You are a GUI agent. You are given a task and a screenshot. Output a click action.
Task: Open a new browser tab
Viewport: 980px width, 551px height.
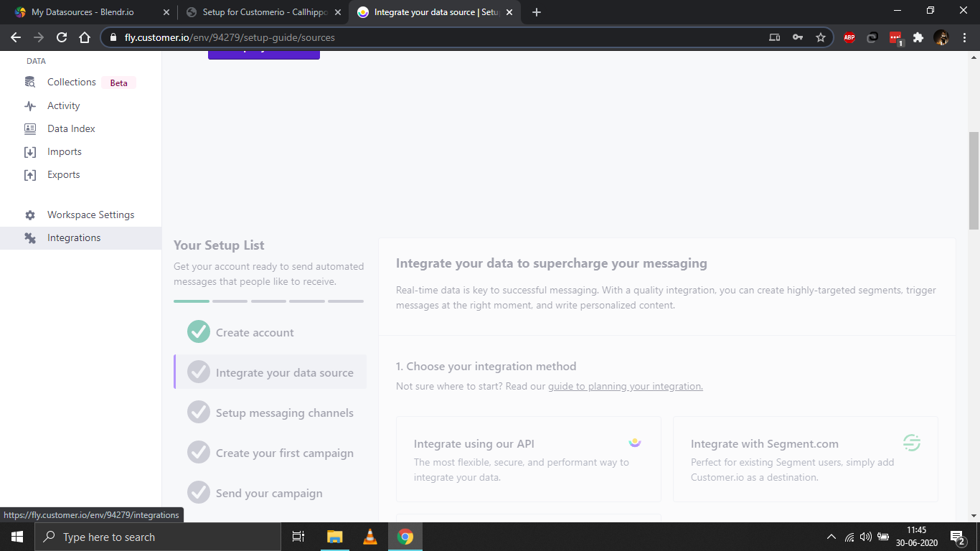pyautogui.click(x=537, y=12)
